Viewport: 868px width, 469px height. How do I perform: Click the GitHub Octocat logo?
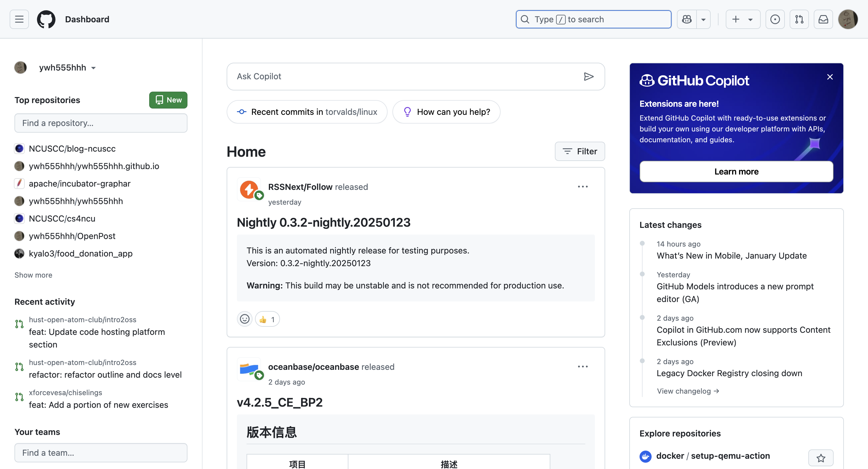(x=46, y=19)
